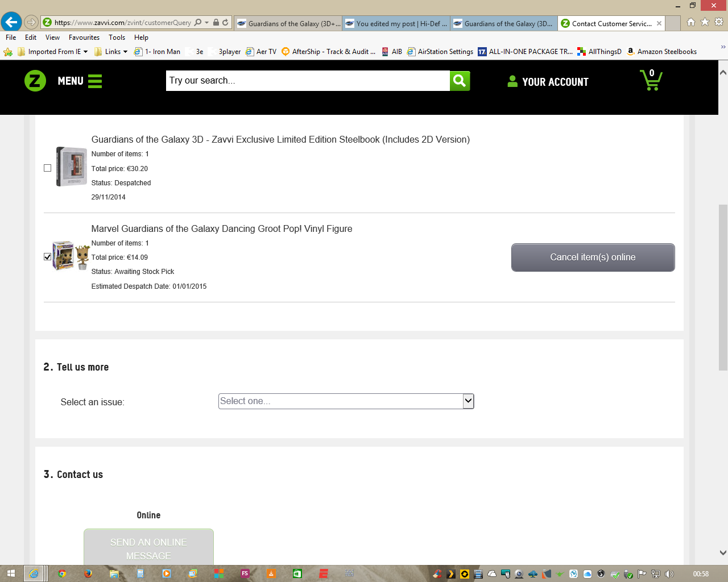
Task: Open File Explorer from the taskbar
Action: coord(114,573)
